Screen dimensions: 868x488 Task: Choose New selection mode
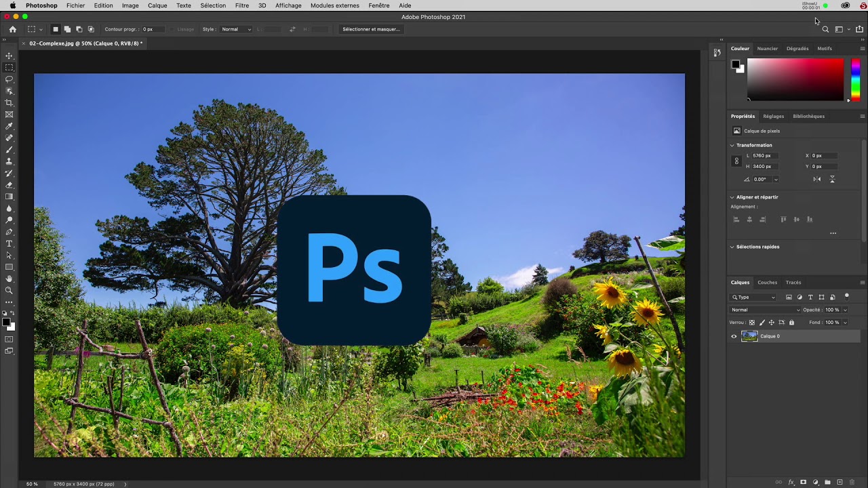(x=56, y=29)
